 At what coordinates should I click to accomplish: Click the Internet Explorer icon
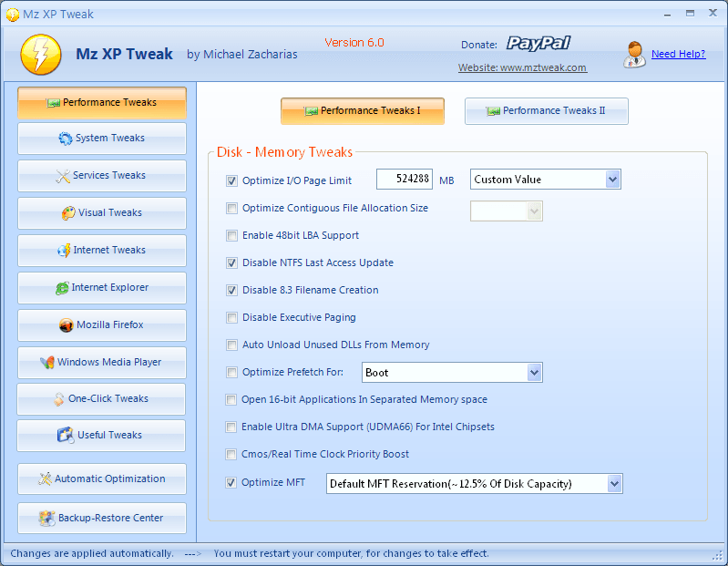coord(62,288)
